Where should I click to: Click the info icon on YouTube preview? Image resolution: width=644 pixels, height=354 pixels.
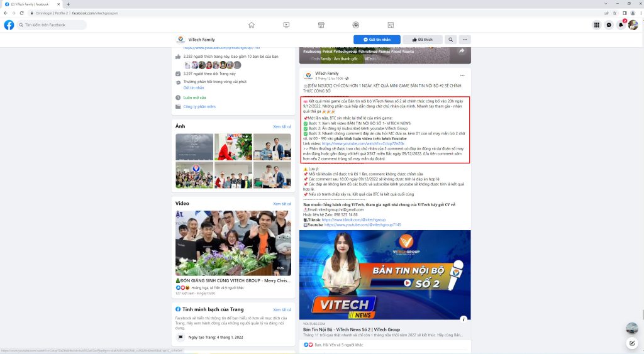point(464,319)
